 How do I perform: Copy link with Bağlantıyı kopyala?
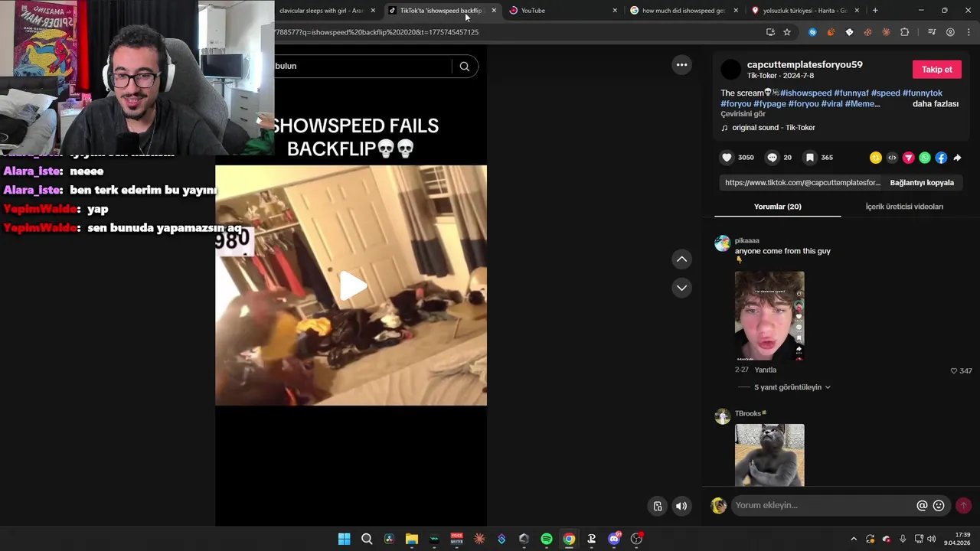[x=922, y=183]
